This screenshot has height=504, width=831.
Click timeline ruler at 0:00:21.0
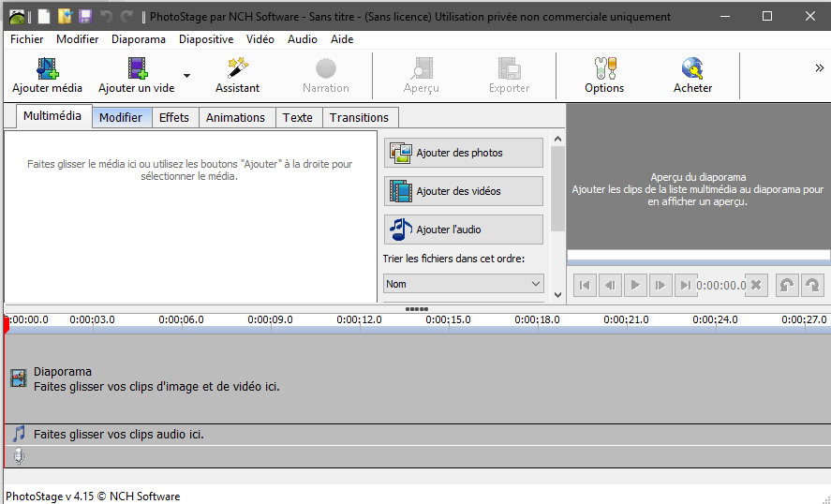tap(627, 320)
